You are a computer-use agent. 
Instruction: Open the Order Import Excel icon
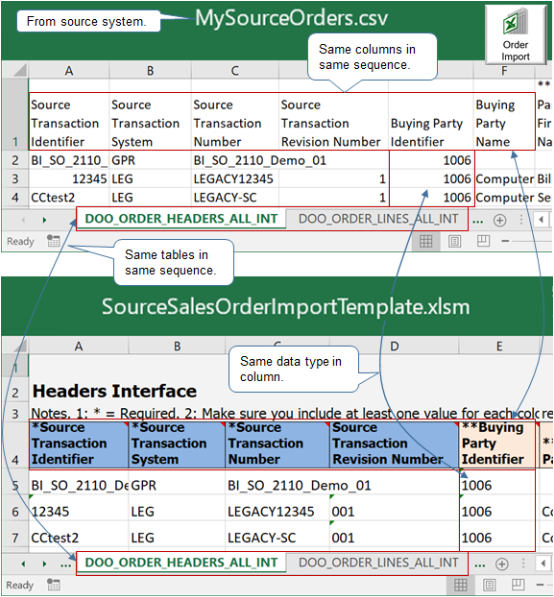tap(516, 35)
